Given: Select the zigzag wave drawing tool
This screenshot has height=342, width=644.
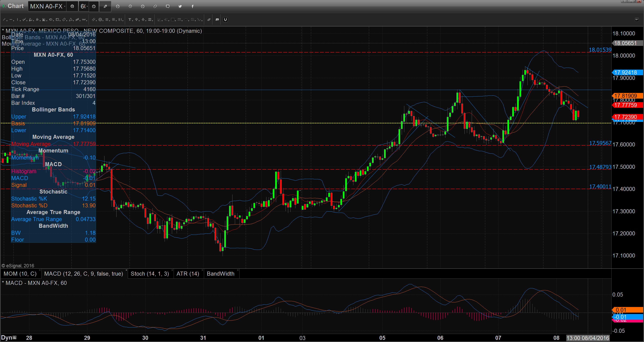Looking at the screenshot, I should pos(24,20).
